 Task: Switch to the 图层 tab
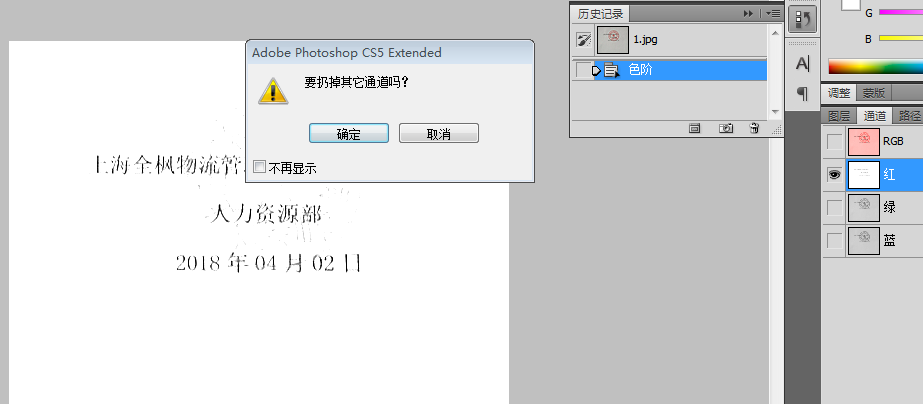[839, 115]
